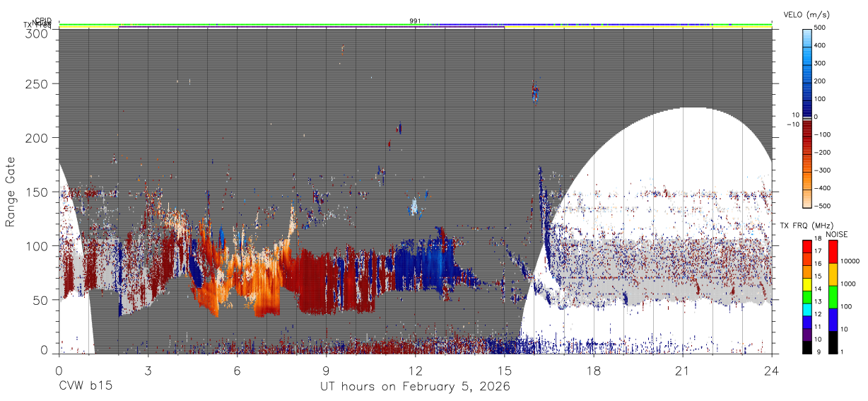
Task: Click the "300" tick on the Range Gate axis
Action: click(x=37, y=33)
